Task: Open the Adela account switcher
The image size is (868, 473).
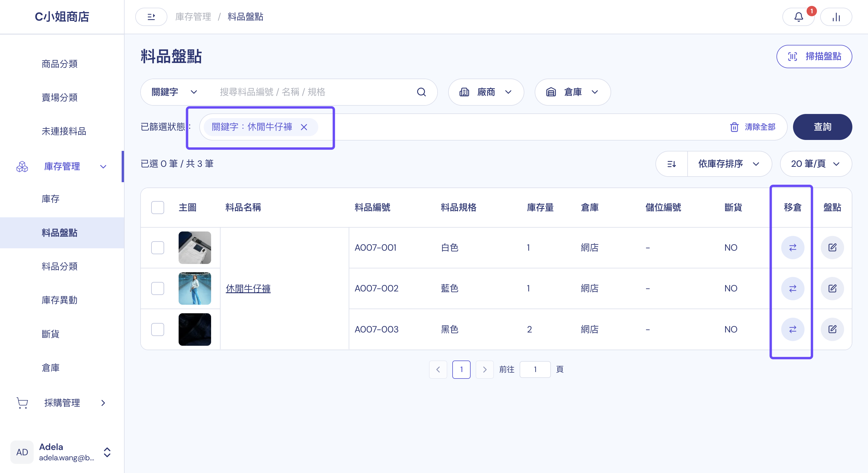Action: pos(62,452)
